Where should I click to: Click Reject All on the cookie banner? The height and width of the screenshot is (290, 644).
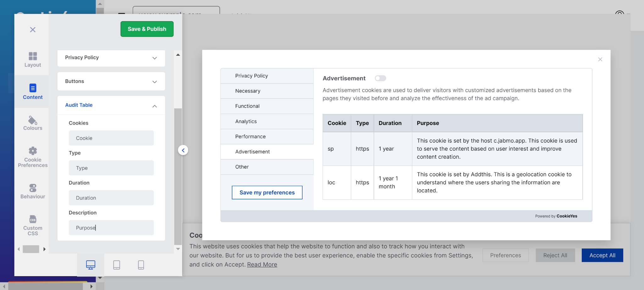[555, 255]
